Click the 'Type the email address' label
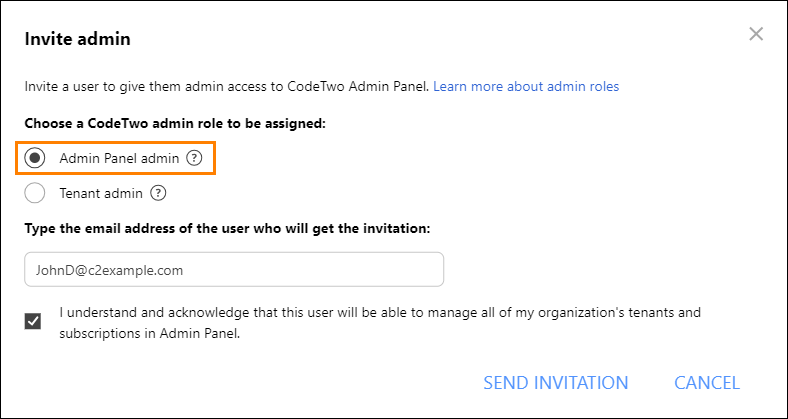 pyautogui.click(x=228, y=229)
